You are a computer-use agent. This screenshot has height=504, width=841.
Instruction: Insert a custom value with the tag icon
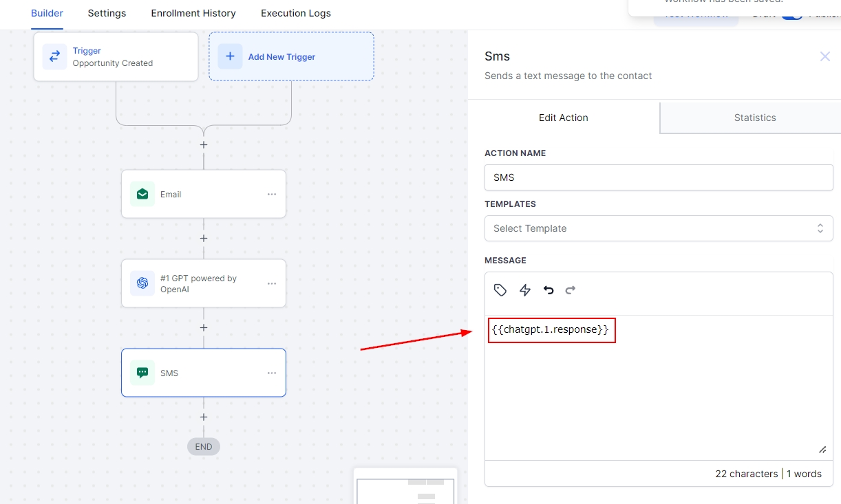click(500, 290)
